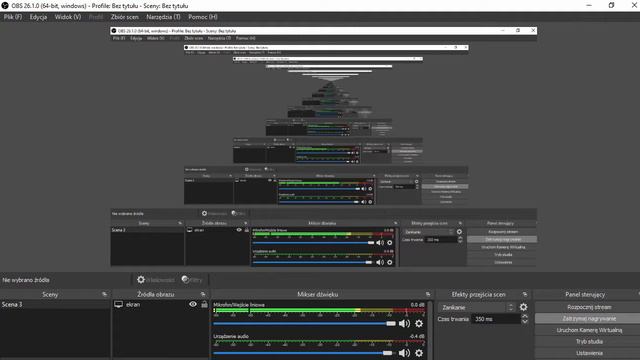Viewport: 640px width, 360px height.
Task: Click the Mikrofon/Wejście liniowe level meter
Action: pos(319,311)
